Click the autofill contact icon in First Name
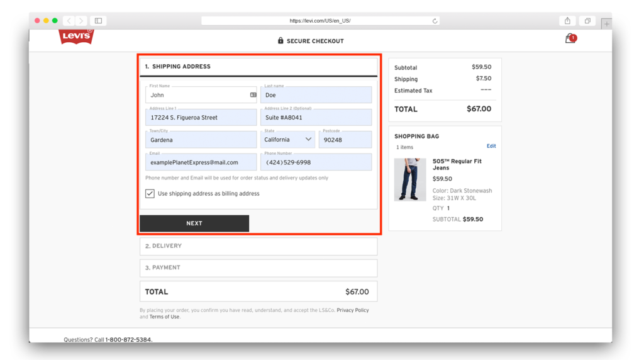The width and height of the screenshot is (644, 360). (253, 95)
